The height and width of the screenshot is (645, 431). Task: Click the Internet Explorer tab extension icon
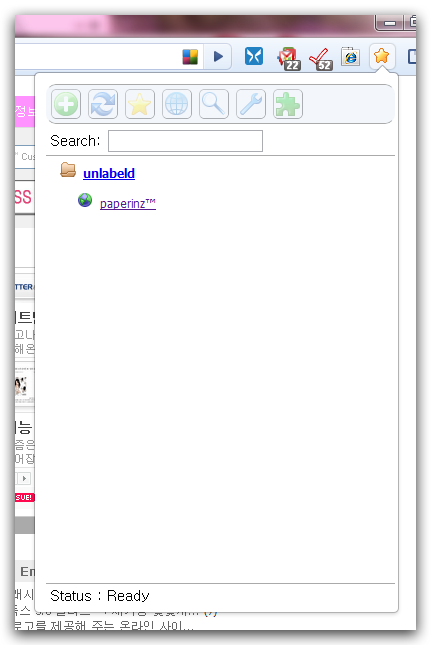click(x=350, y=56)
